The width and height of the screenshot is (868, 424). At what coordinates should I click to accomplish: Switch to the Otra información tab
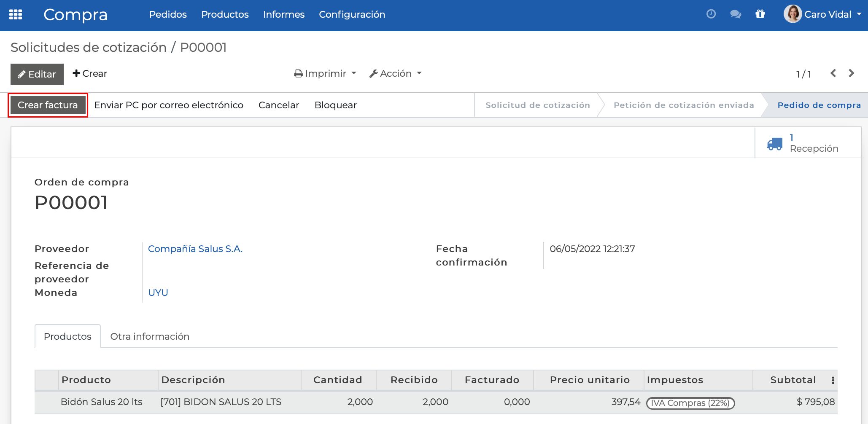pyautogui.click(x=150, y=336)
